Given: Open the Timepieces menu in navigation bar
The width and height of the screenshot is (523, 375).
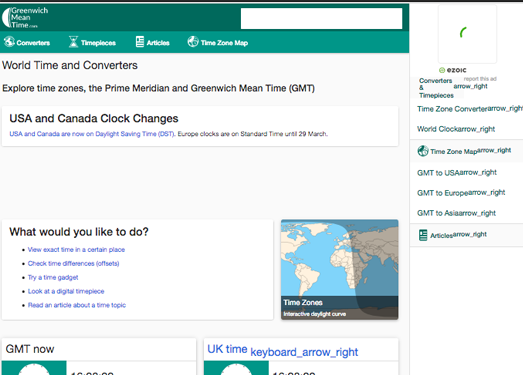Looking at the screenshot, I should click(92, 42).
